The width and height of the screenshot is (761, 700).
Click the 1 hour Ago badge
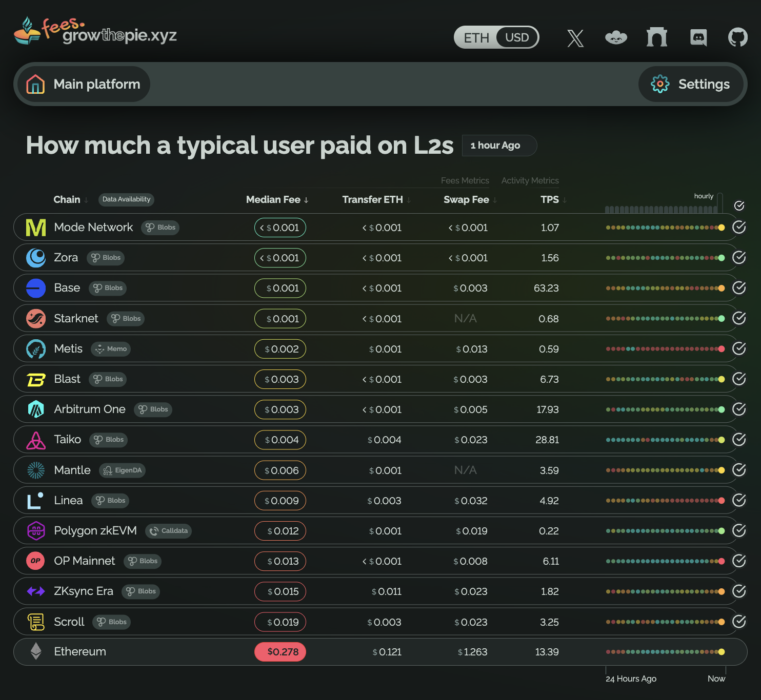click(499, 146)
